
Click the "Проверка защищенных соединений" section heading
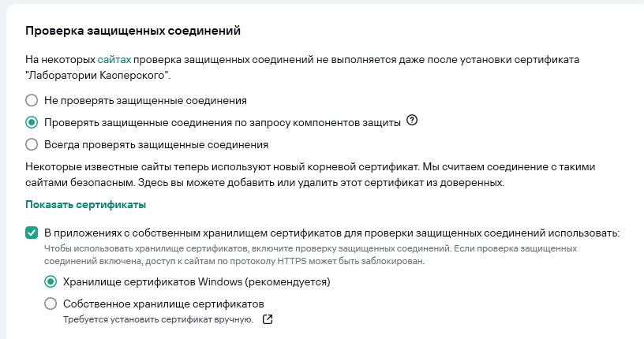pyautogui.click(x=133, y=31)
